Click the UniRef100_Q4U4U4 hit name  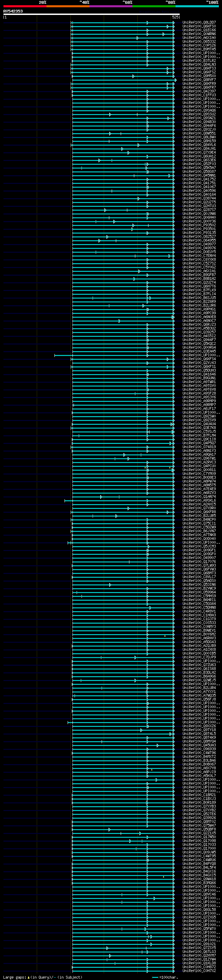coord(199,424)
